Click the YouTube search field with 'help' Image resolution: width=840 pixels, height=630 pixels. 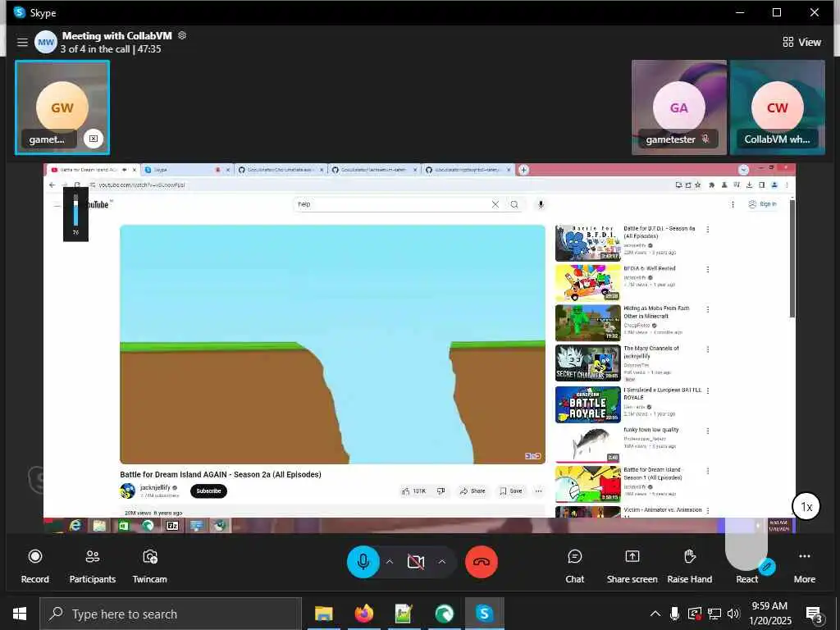point(391,204)
